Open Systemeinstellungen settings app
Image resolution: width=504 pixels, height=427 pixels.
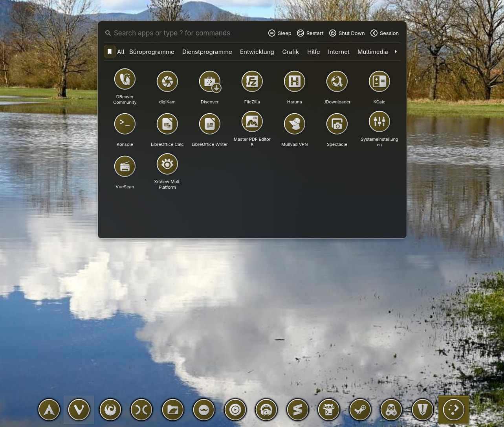(379, 122)
